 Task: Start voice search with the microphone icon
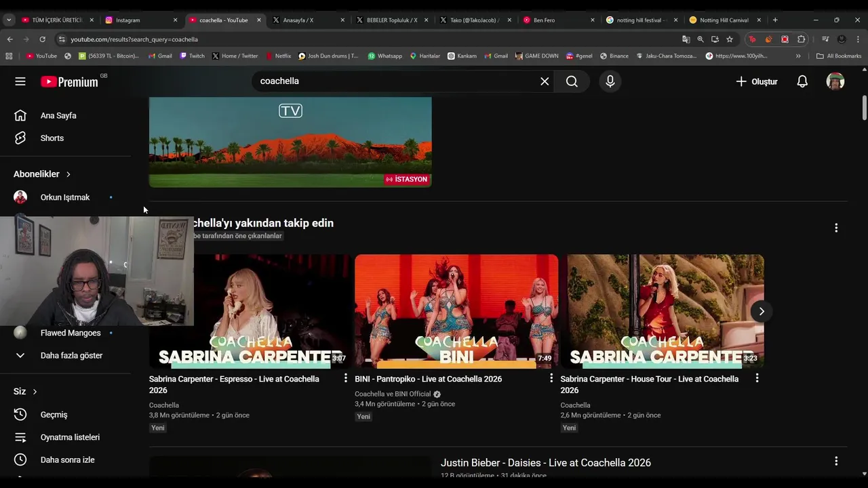[x=610, y=81]
